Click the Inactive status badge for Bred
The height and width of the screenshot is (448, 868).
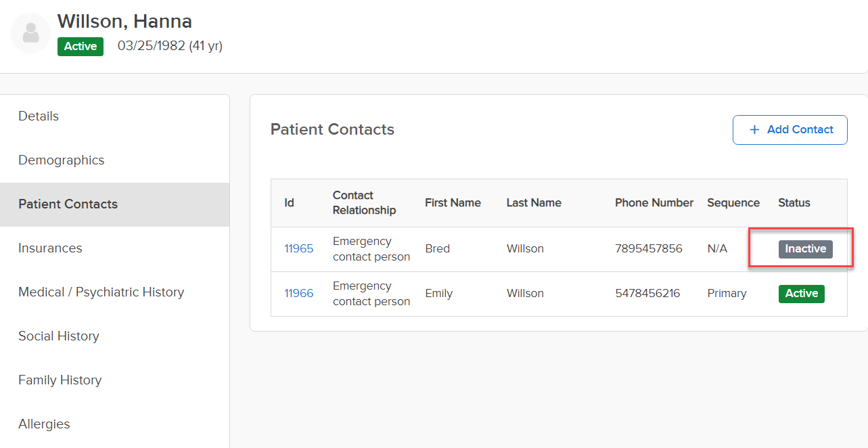coord(805,249)
